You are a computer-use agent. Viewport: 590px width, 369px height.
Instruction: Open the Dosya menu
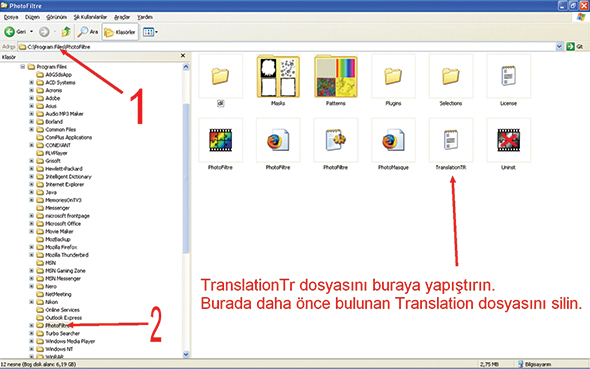click(x=11, y=17)
